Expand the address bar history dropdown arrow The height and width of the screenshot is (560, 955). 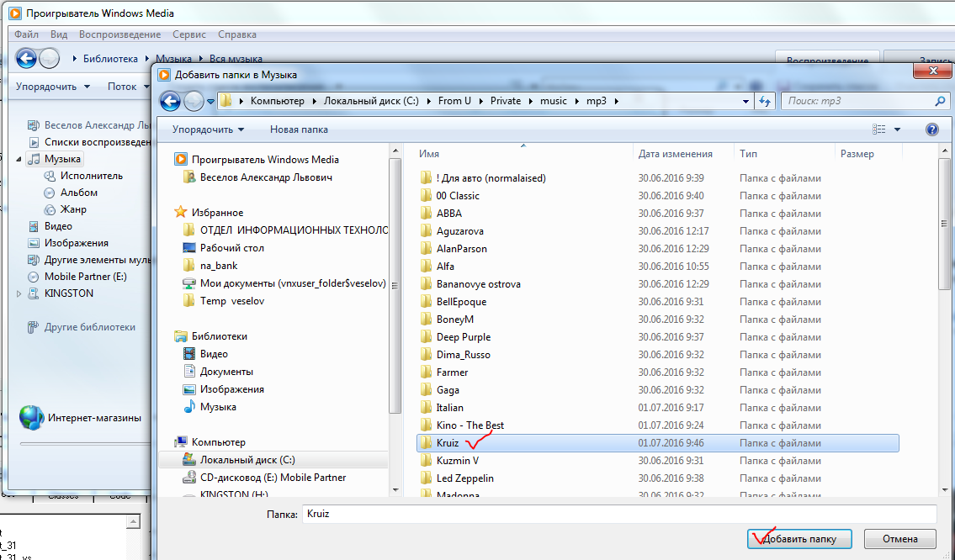[x=745, y=101]
